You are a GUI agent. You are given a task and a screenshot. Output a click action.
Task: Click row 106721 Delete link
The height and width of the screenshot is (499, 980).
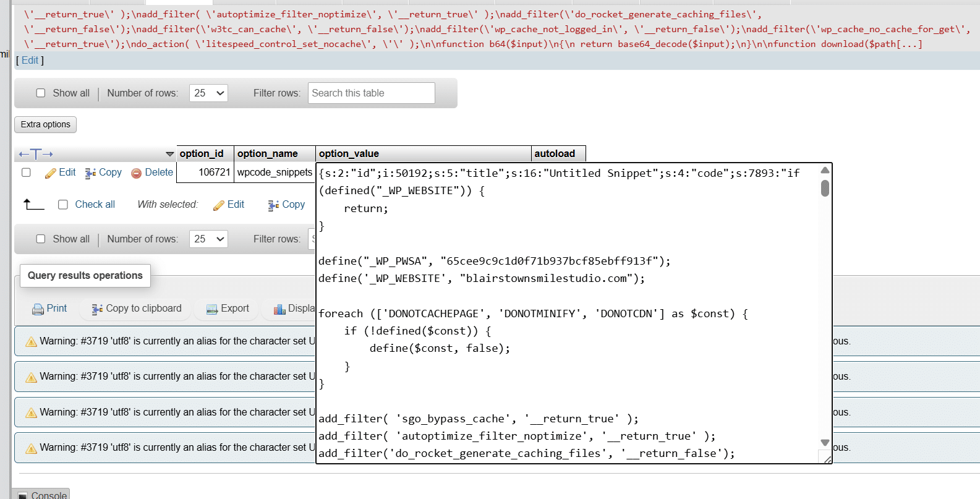pos(159,173)
